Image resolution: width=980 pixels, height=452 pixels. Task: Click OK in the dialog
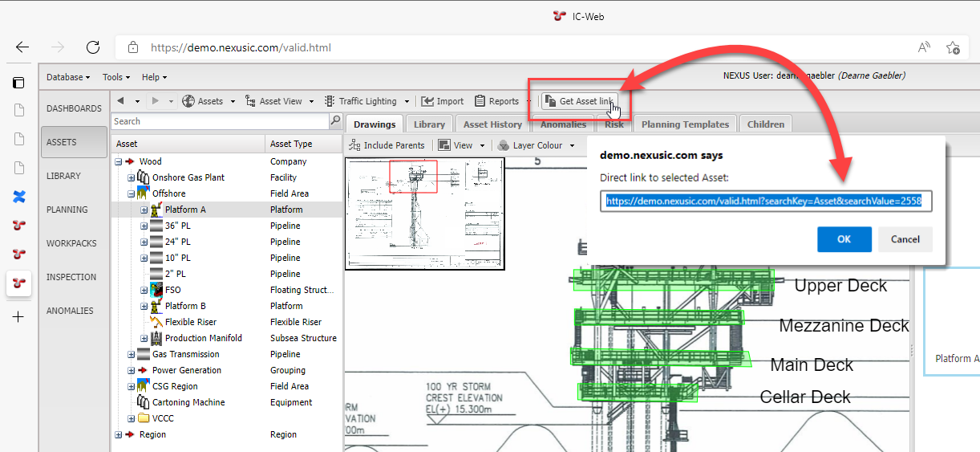pos(844,239)
